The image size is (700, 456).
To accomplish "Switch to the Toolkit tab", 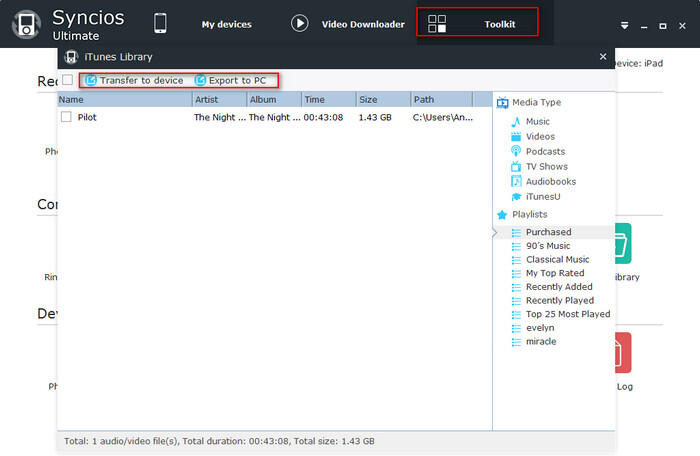I will coord(477,23).
